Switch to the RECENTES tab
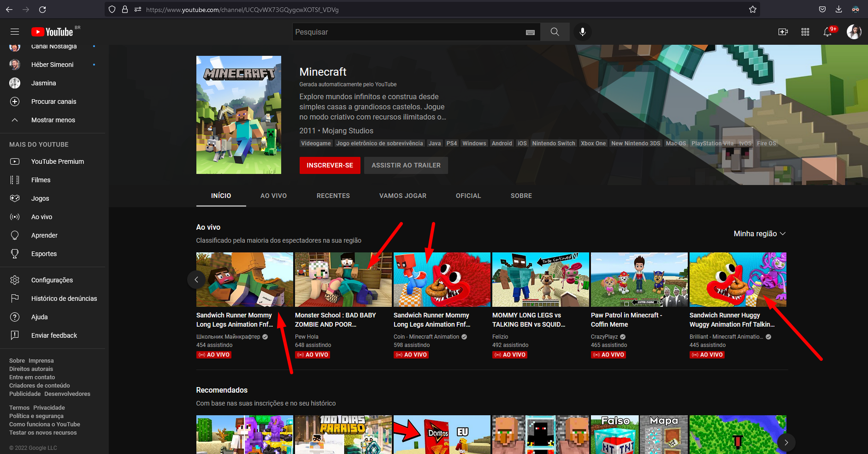 (x=333, y=196)
